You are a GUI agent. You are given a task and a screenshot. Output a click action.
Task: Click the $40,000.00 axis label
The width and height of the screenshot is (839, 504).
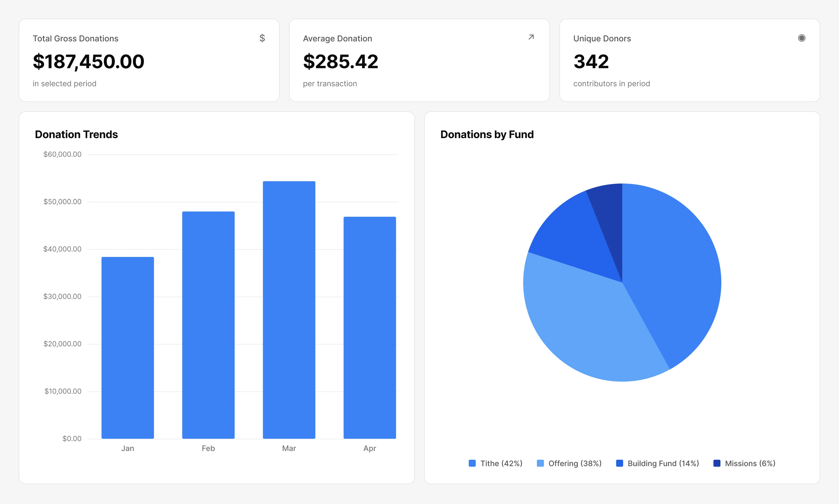62,249
